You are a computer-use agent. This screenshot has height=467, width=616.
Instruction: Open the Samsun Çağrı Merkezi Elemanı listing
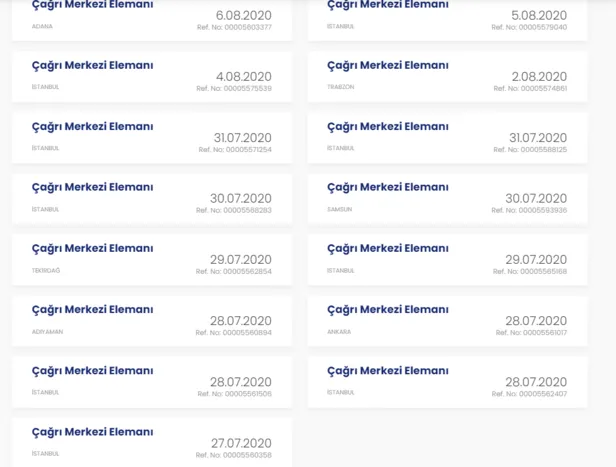[388, 188]
